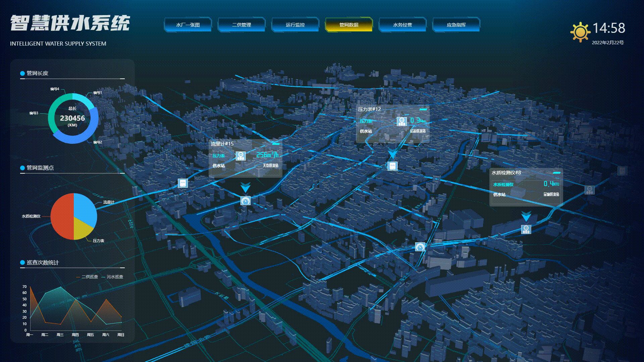Collapse 流量计#15 popup via cyan bar
This screenshot has width=644, height=362.
276,144
